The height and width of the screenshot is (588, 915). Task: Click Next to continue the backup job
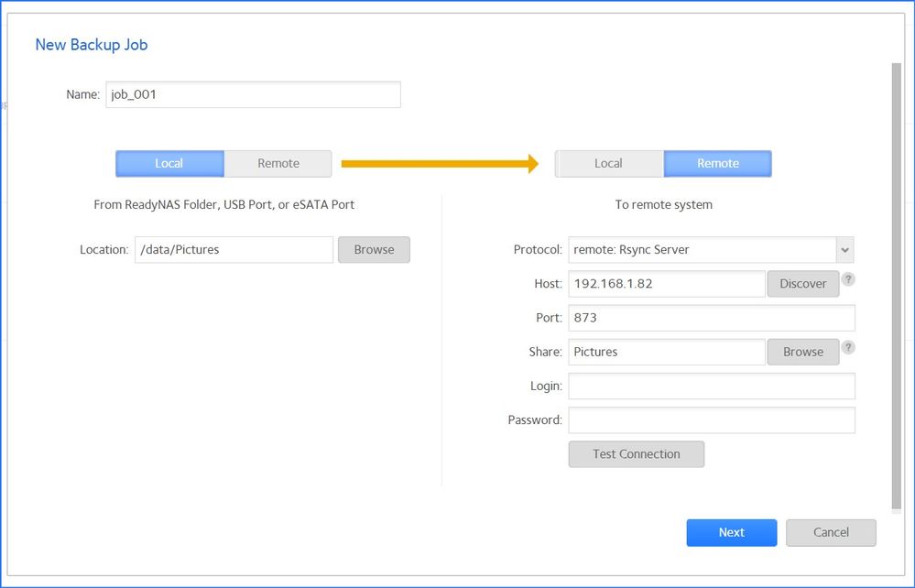coord(731,532)
